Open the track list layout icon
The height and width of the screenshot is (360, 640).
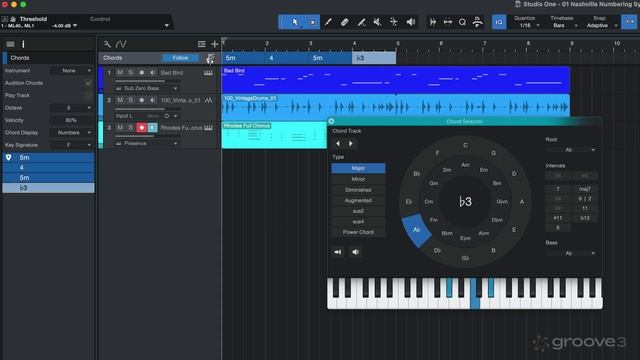coord(202,44)
